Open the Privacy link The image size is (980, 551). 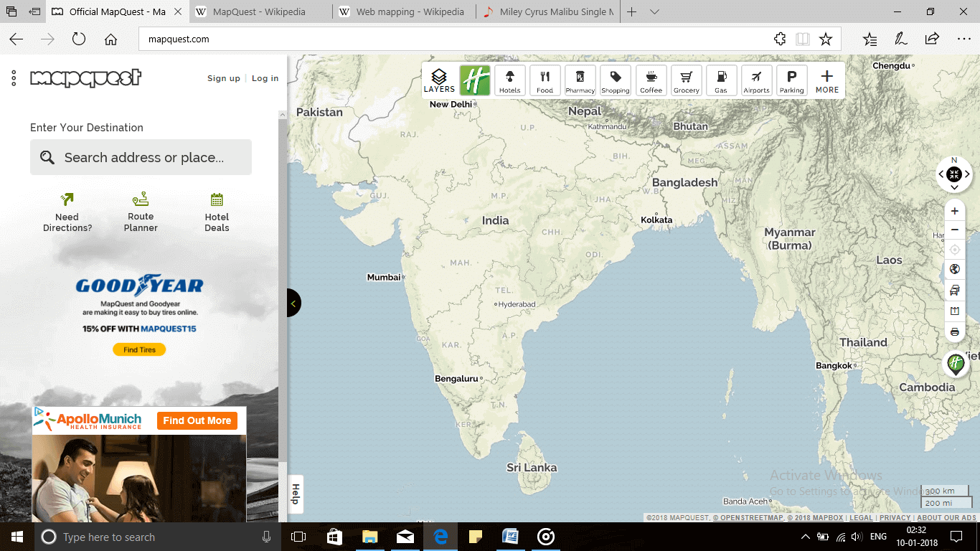[x=895, y=517]
